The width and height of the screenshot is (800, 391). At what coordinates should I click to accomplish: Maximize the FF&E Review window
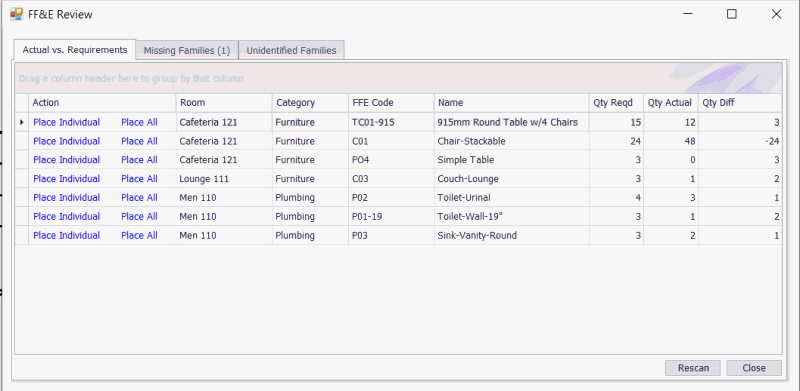(732, 14)
